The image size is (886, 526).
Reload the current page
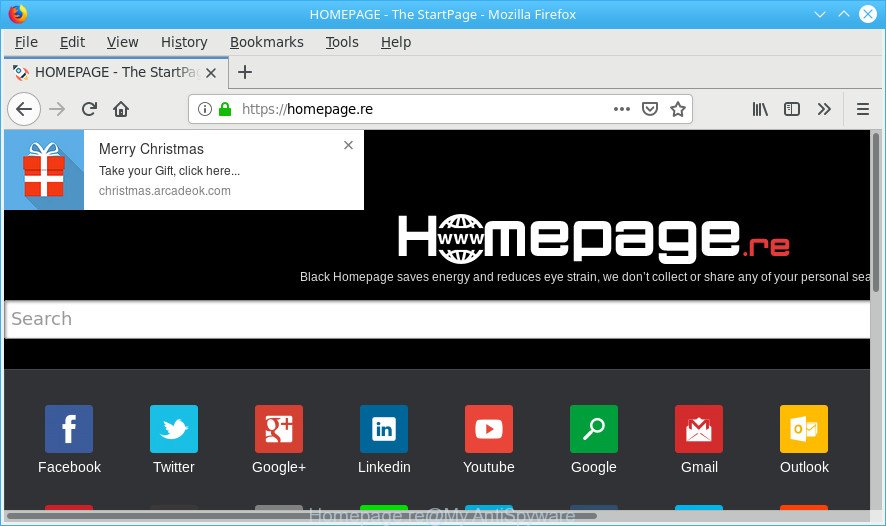[89, 109]
